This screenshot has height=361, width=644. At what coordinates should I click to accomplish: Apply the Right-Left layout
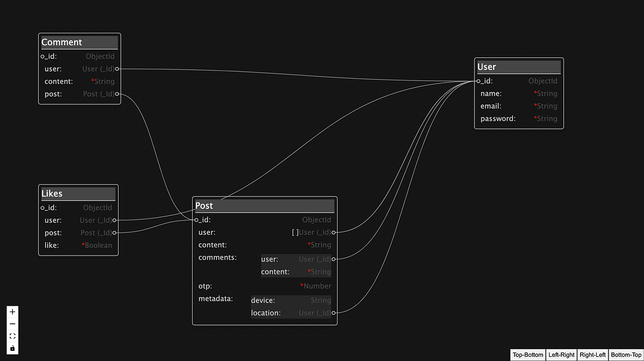click(x=592, y=355)
